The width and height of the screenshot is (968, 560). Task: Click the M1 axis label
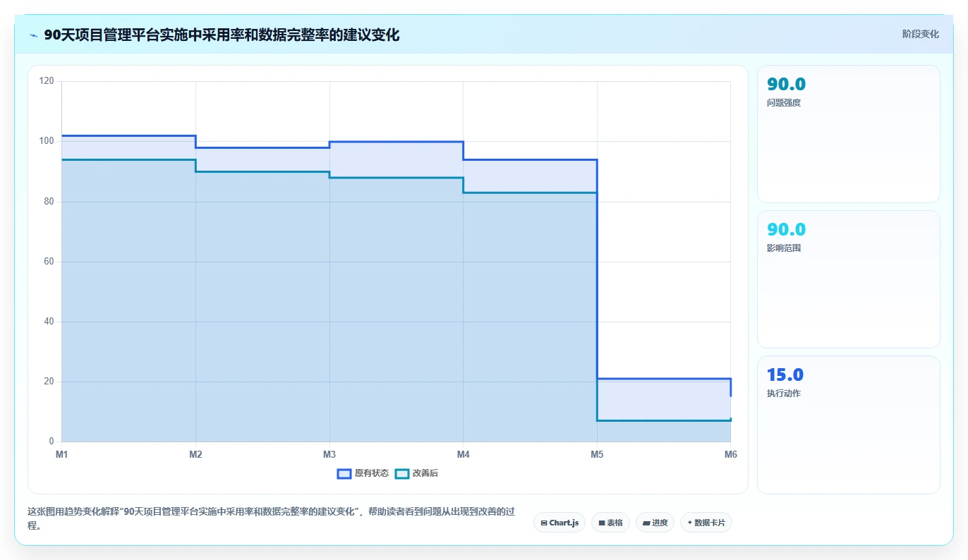tap(62, 454)
